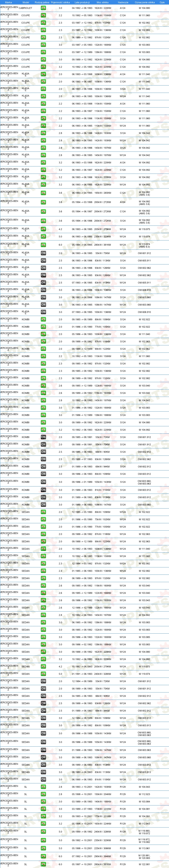
Task: Click the '150kW / 204KM' power cell
Action: 103,795
